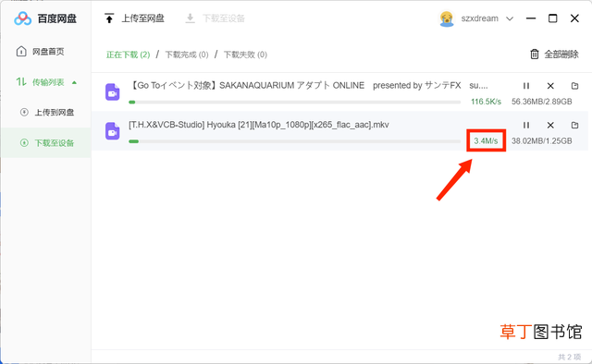Screen dimensions: 592x364
Task: Maximize the Baidu Netdisk window
Action: click(553, 18)
